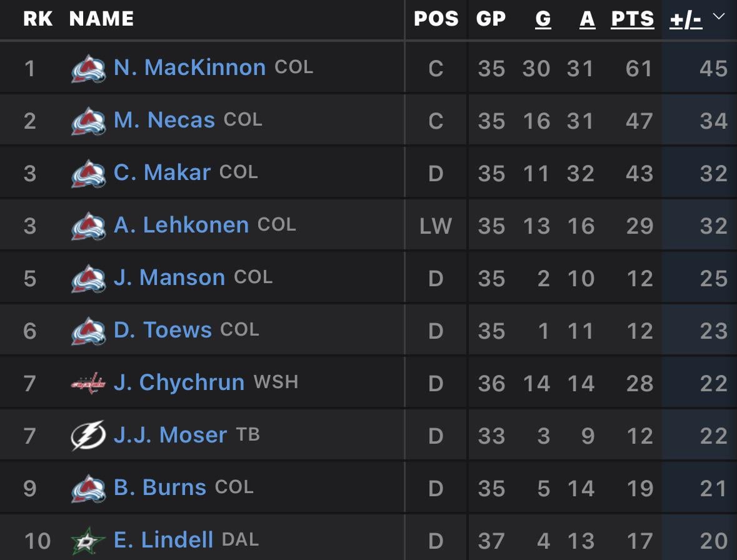The width and height of the screenshot is (737, 560).
Task: Click the Avalanche logo beside M. Necas
Action: [88, 121]
